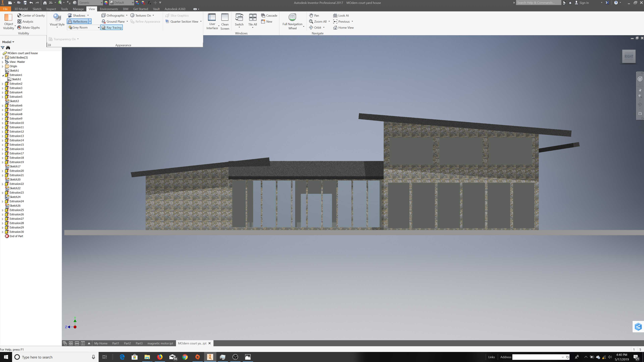The height and width of the screenshot is (362, 644).
Task: Select the Pan tool
Action: pos(314,15)
